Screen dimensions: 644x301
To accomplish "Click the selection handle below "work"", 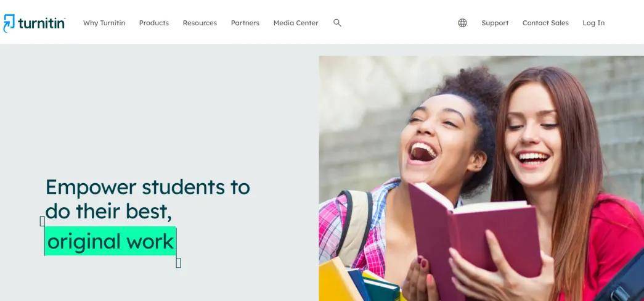I will (x=178, y=262).
